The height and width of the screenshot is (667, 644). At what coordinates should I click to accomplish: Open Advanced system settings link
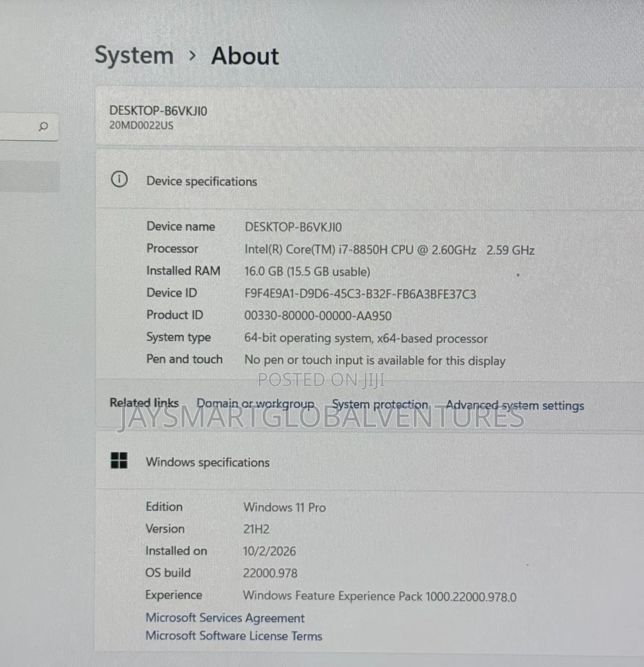tap(515, 405)
